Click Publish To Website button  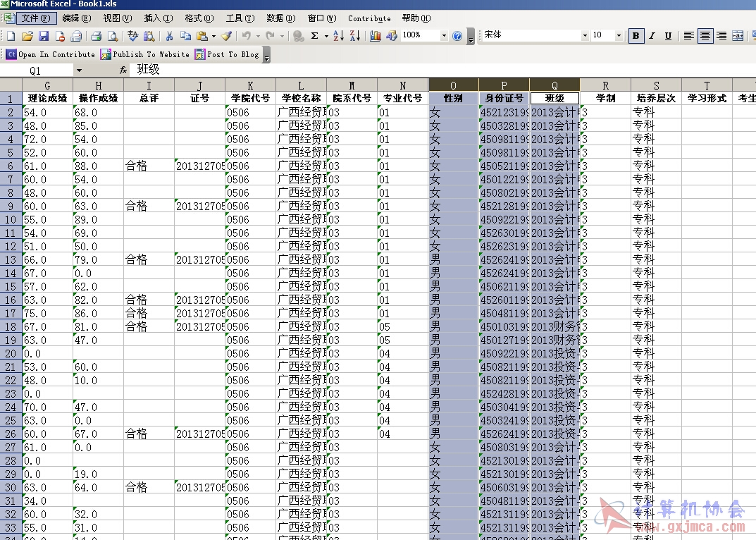pos(145,54)
